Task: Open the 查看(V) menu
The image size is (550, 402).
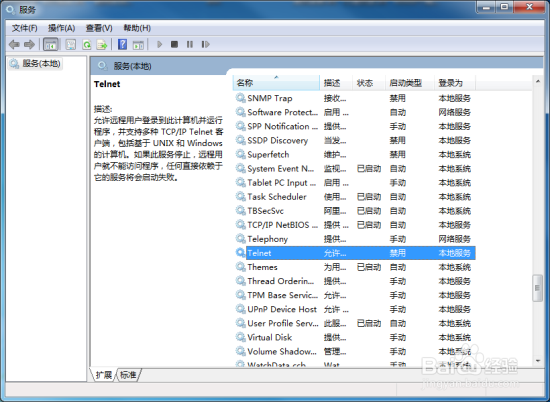Action: 99,28
